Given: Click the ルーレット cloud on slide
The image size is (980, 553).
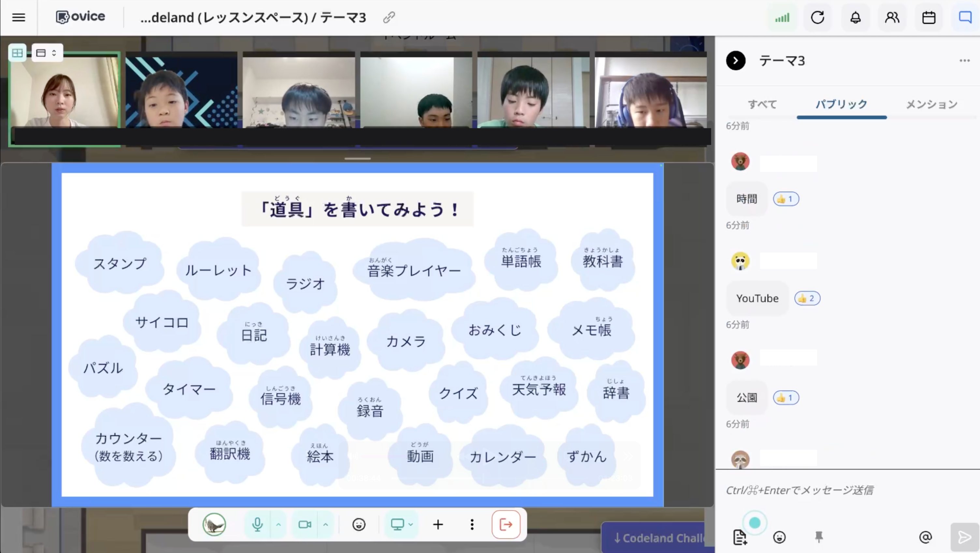Looking at the screenshot, I should pos(218,270).
